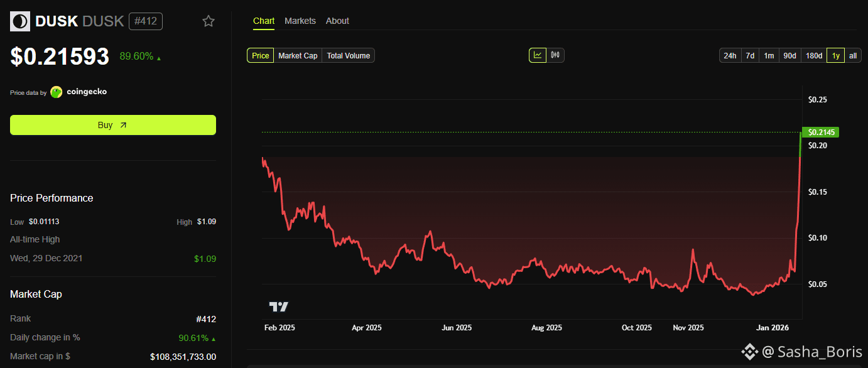Set chart range to 1m
The height and width of the screenshot is (368, 868).
tap(769, 56)
